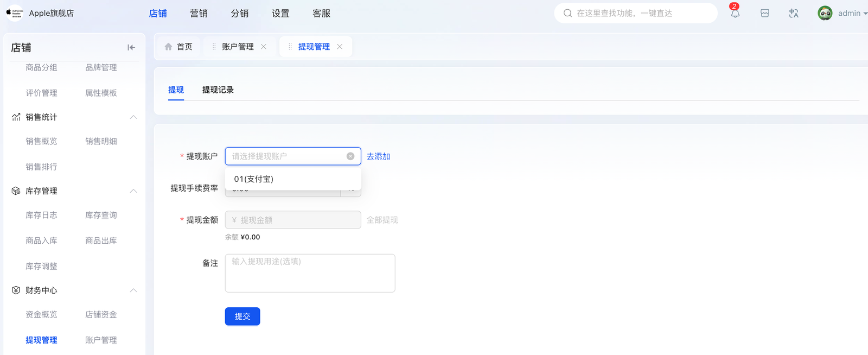Select 01(支付宝) from the dropdown

(x=254, y=179)
